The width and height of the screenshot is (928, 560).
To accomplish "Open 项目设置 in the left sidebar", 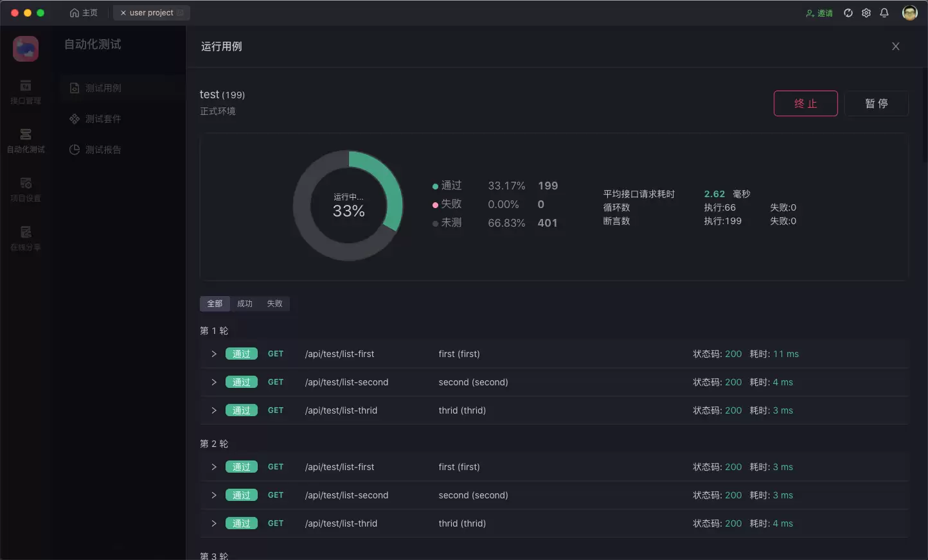I will [x=26, y=190].
